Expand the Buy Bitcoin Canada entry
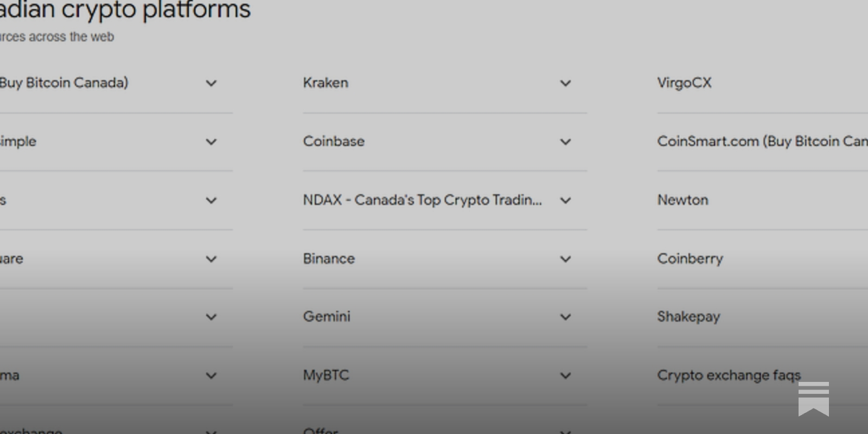 click(211, 83)
